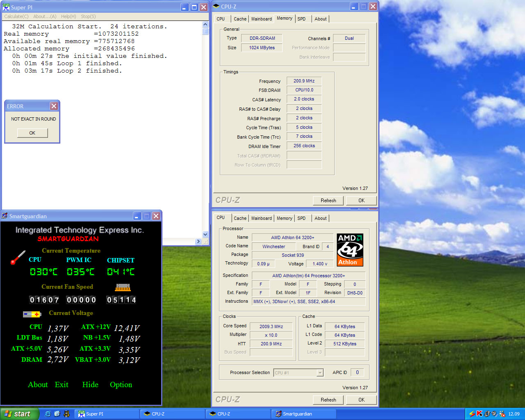Click the first CPU-Z taskbar button
Image resolution: width=525 pixels, height=420 pixels.
tap(173, 414)
